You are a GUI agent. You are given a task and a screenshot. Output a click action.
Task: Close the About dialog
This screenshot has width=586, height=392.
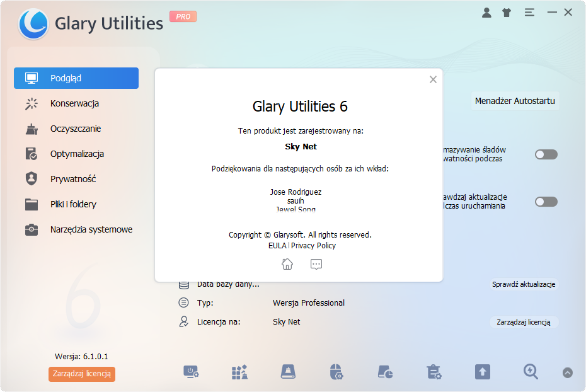pos(433,79)
